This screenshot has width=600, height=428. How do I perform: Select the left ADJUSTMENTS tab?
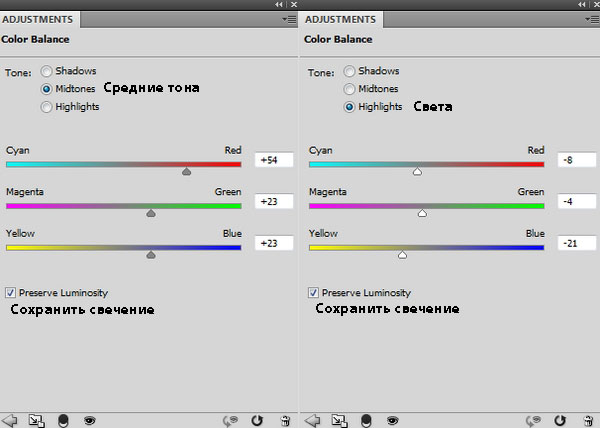[38, 20]
